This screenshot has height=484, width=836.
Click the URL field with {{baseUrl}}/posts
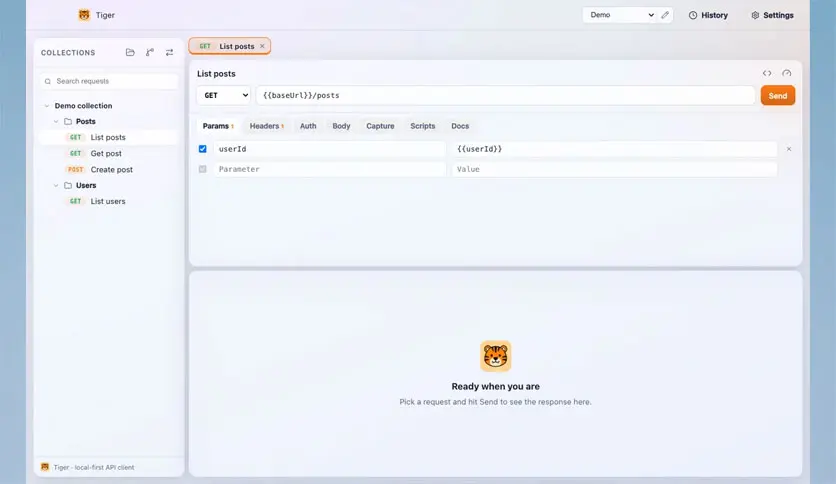(505, 95)
